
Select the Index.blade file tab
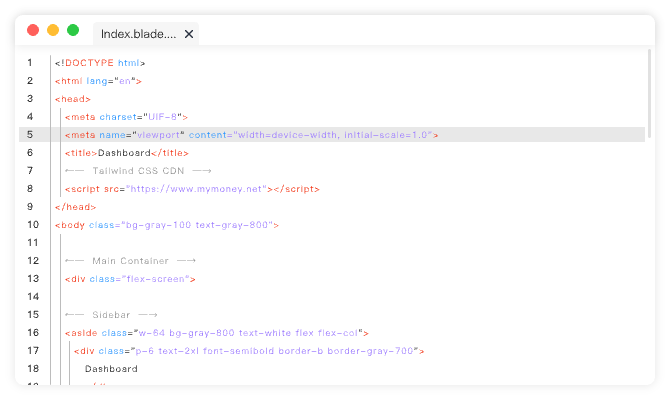click(x=146, y=34)
